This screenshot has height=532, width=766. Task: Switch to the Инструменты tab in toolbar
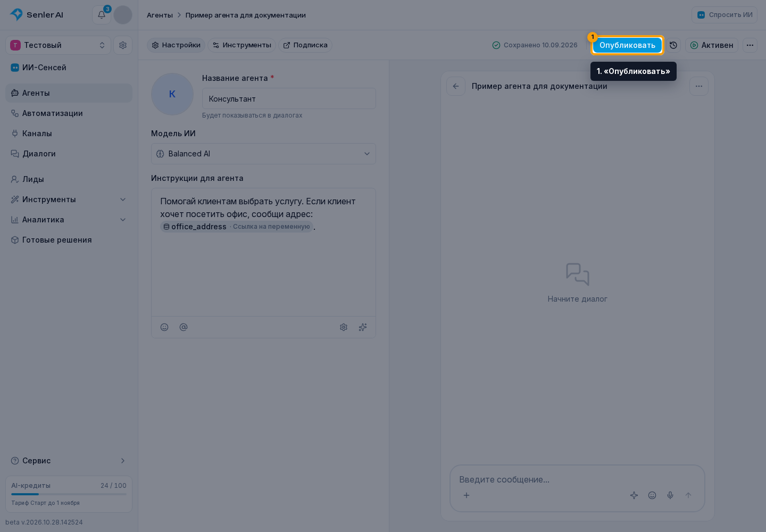pos(242,45)
